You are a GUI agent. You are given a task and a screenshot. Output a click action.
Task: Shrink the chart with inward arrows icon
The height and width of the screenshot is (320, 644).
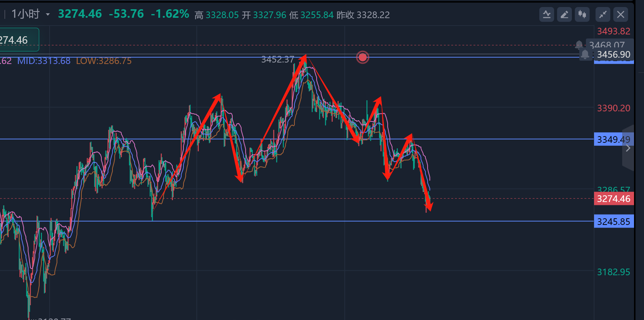tap(603, 15)
